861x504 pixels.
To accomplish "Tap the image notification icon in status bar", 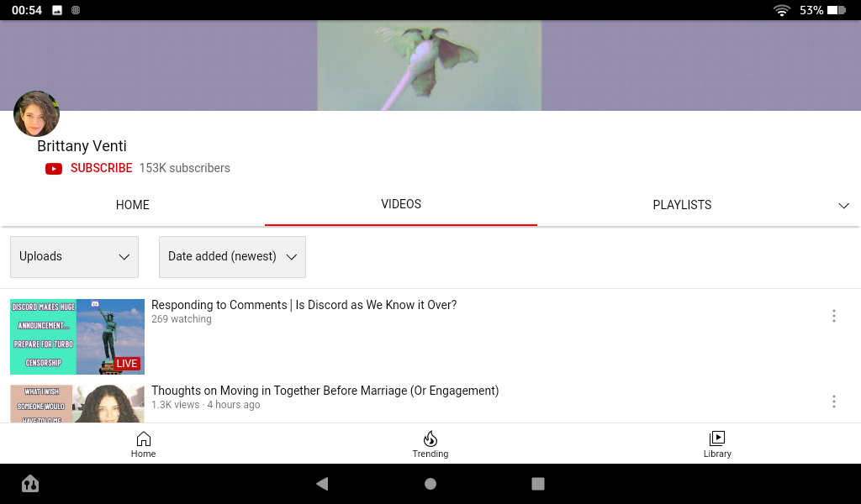I will point(57,10).
